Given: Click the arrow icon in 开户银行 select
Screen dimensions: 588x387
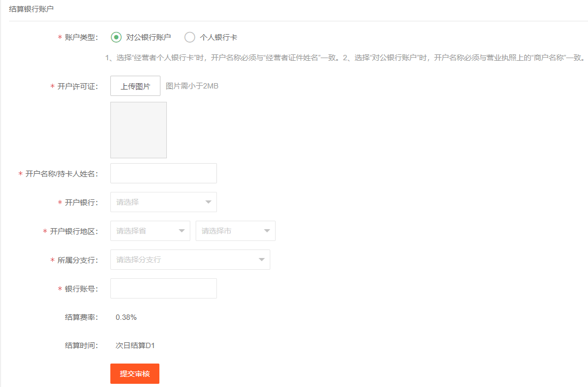Looking at the screenshot, I should coord(208,202).
